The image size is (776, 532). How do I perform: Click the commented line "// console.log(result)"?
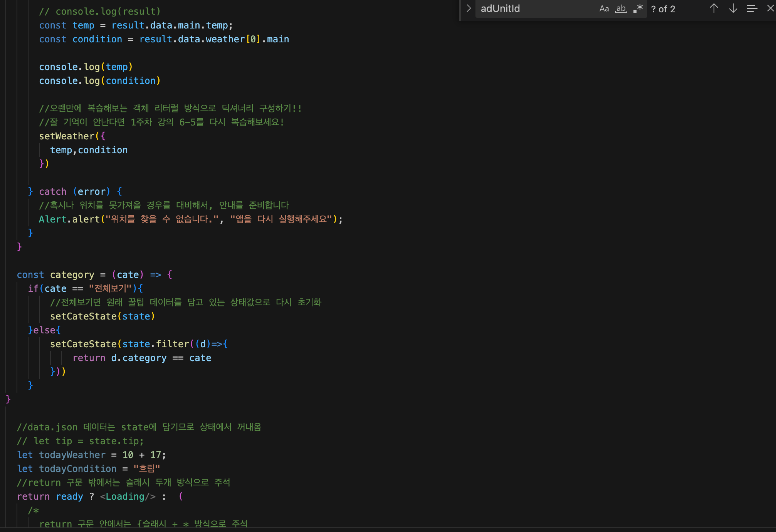[x=100, y=12]
